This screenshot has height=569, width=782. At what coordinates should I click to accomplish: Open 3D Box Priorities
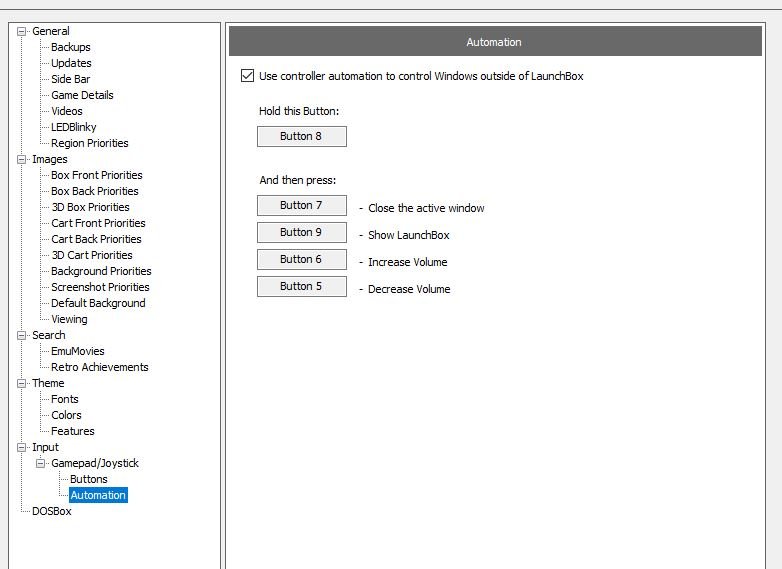coord(90,207)
